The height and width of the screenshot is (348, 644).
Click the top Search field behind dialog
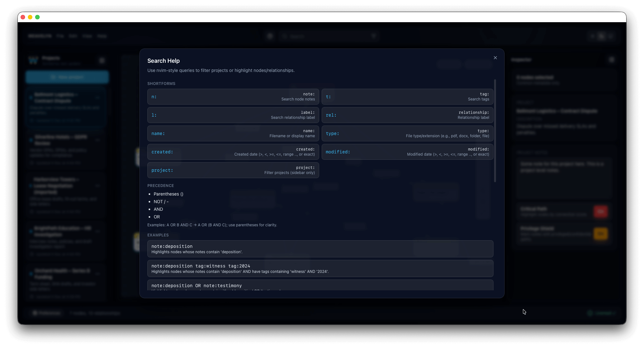pyautogui.click(x=328, y=36)
